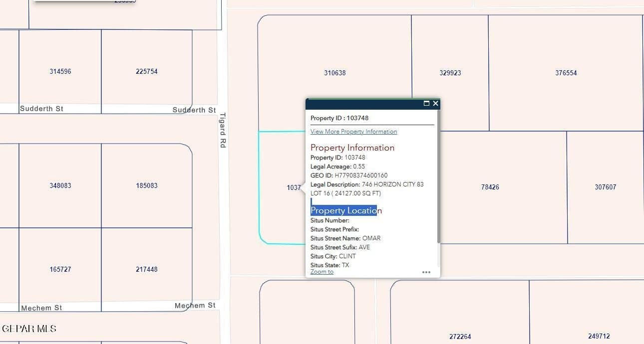Select parcel 165727 on the map
Screen dimensions: 644x344
(x=60, y=269)
